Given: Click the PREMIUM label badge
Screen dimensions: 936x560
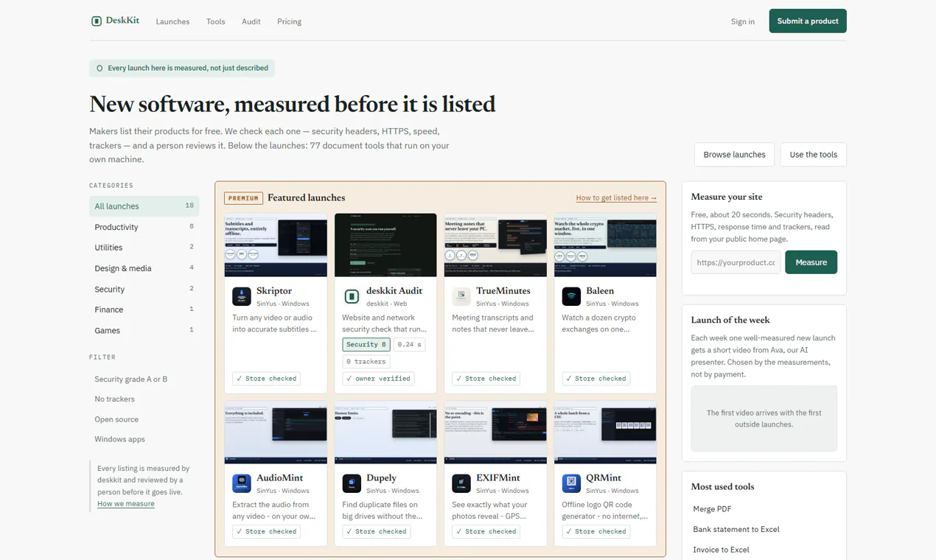Looking at the screenshot, I should [x=243, y=198].
